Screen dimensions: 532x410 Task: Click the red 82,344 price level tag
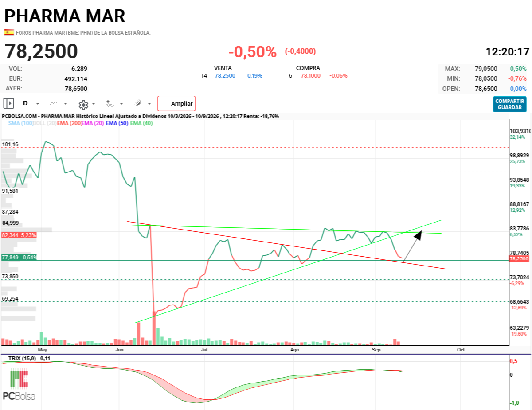click(x=19, y=235)
